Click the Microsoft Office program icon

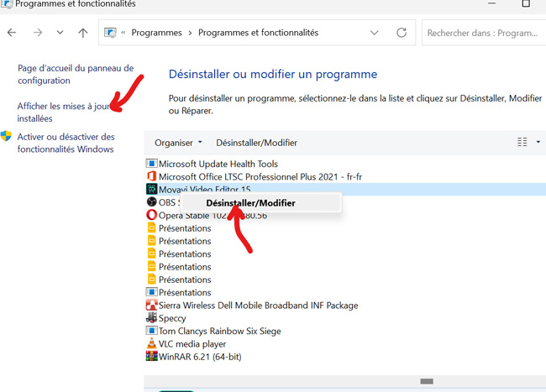[151, 176]
